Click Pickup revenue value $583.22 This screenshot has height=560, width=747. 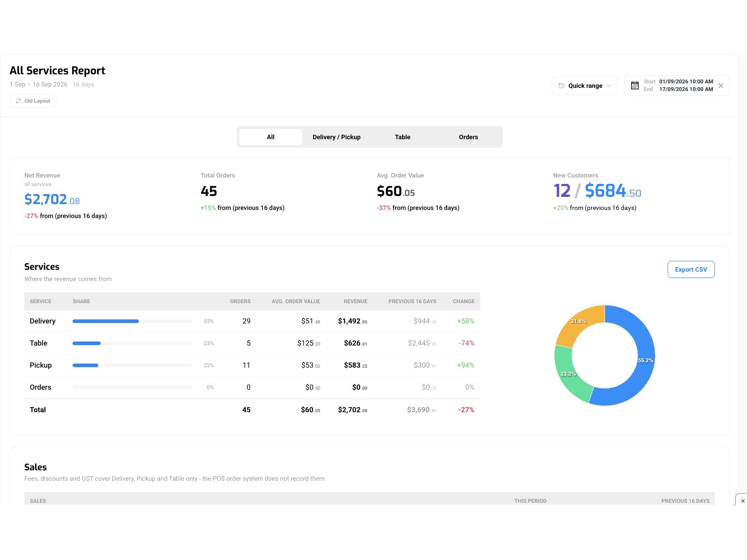355,365
